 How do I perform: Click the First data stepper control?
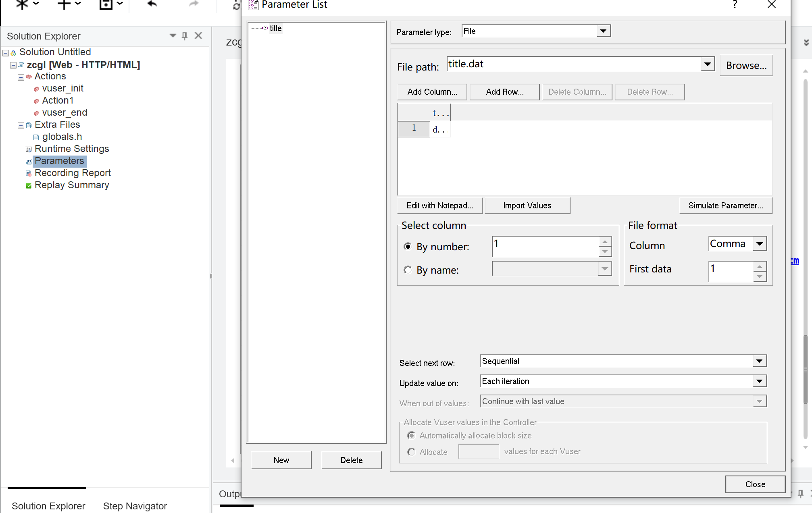tap(760, 270)
